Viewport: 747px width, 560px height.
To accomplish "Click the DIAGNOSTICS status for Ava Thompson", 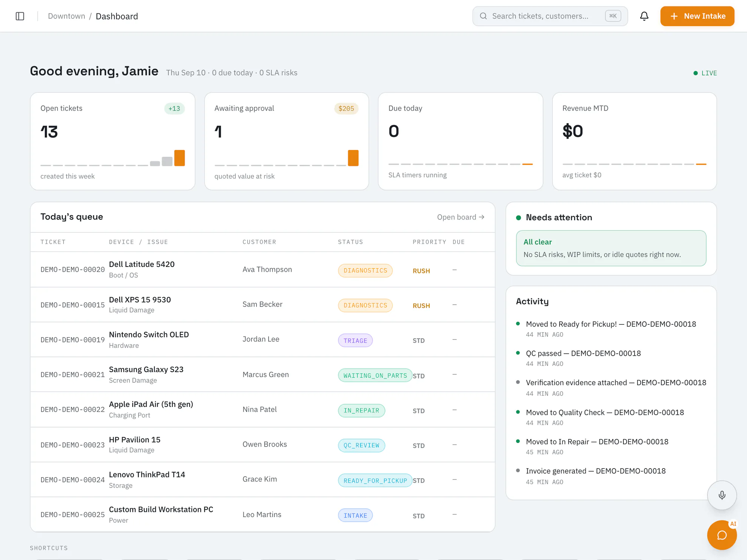I will coord(365,270).
